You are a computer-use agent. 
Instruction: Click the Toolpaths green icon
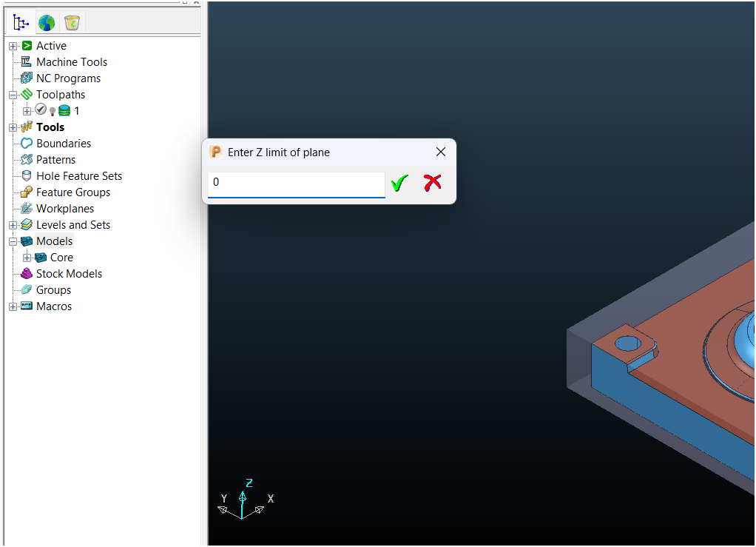point(27,94)
